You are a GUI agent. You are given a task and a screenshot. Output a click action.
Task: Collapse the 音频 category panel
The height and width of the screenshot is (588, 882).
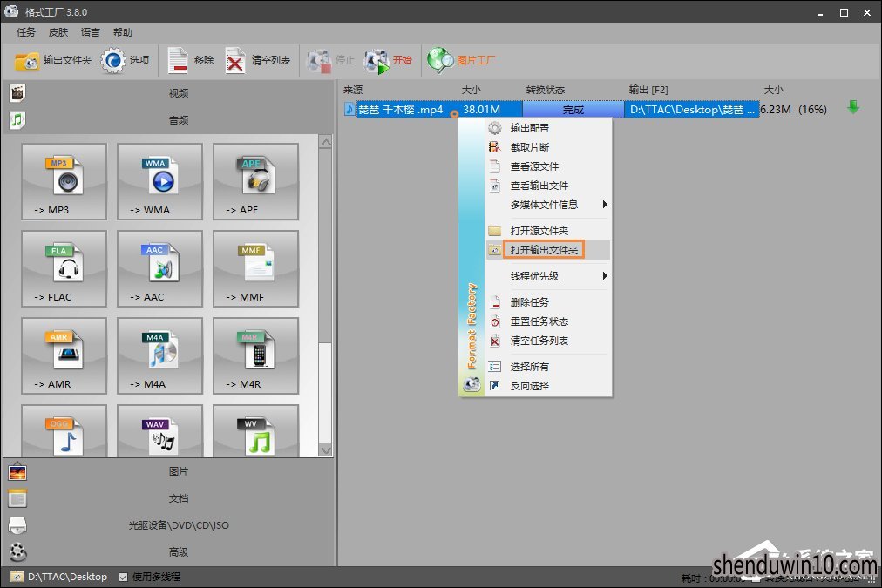click(x=169, y=119)
